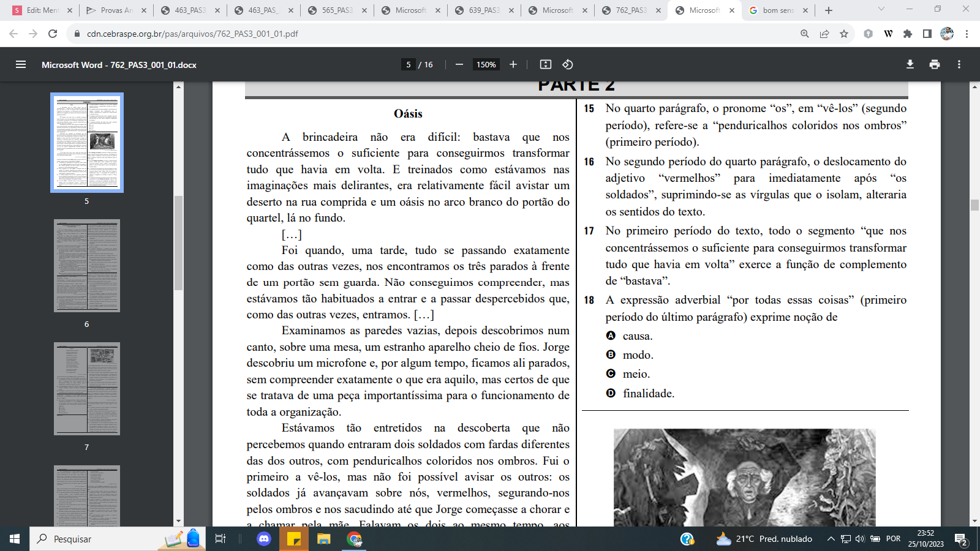Open the PDF viewer more actions menu
The image size is (980, 551).
click(959, 64)
